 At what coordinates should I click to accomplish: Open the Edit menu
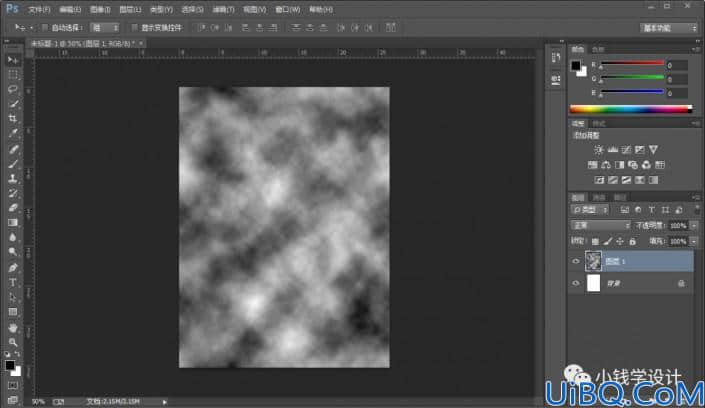point(70,9)
